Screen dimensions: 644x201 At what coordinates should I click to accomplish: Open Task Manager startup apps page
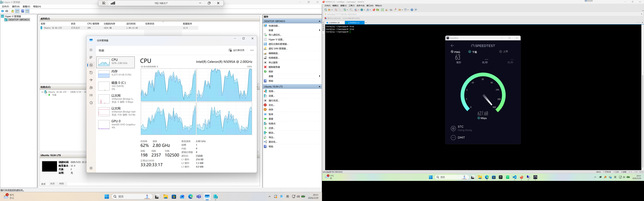(91, 80)
